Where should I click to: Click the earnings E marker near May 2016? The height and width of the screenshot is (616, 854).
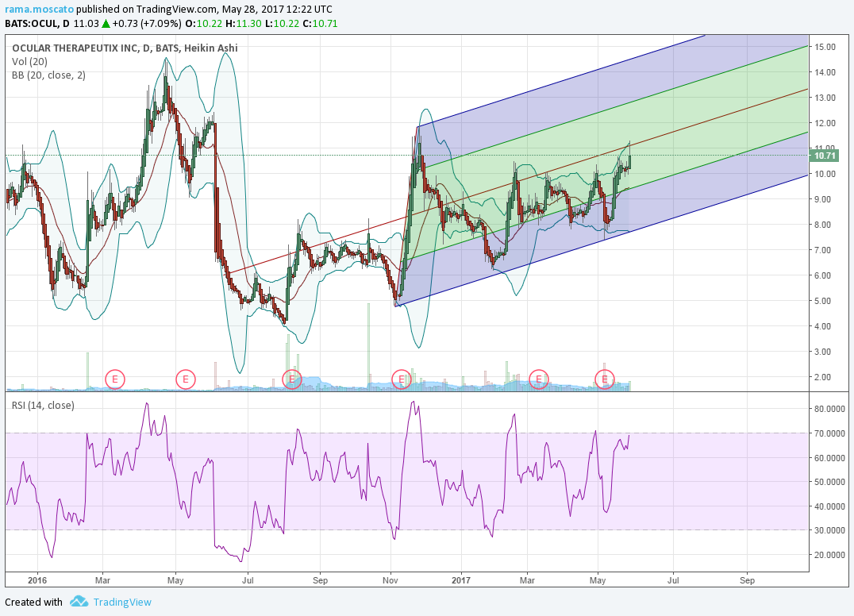(x=185, y=379)
